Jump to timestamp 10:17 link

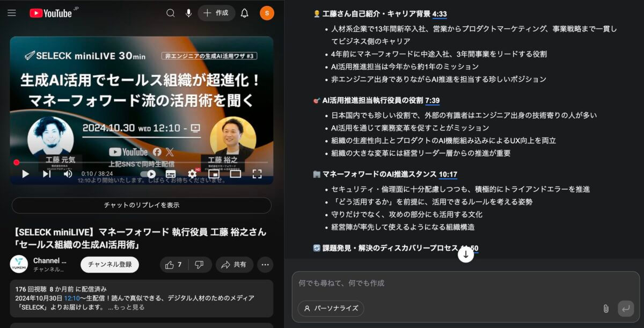[448, 174]
